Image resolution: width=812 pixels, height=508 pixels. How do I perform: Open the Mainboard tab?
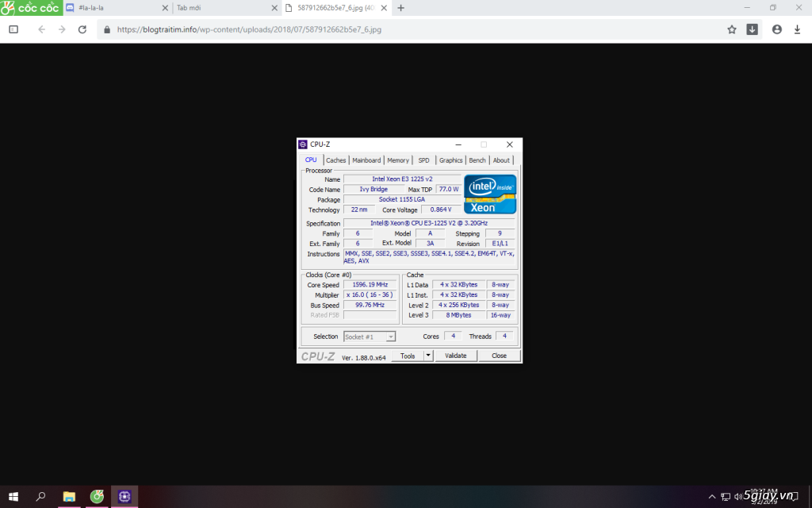[x=366, y=160]
